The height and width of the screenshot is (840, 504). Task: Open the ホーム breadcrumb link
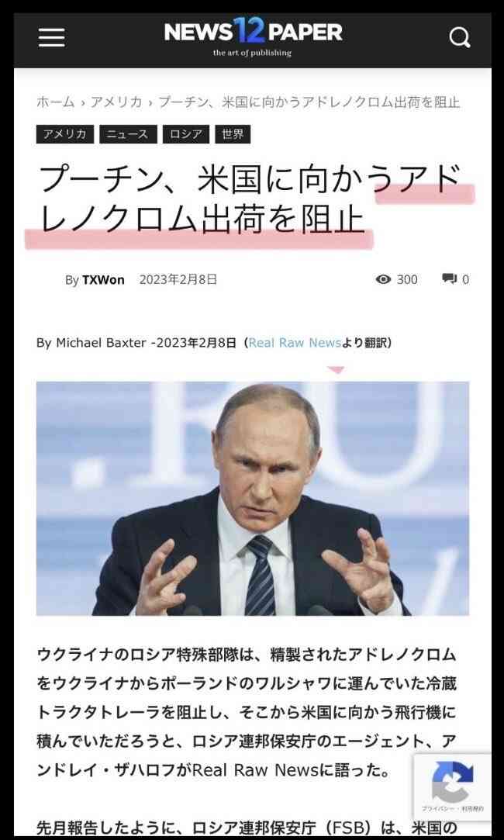(x=56, y=102)
